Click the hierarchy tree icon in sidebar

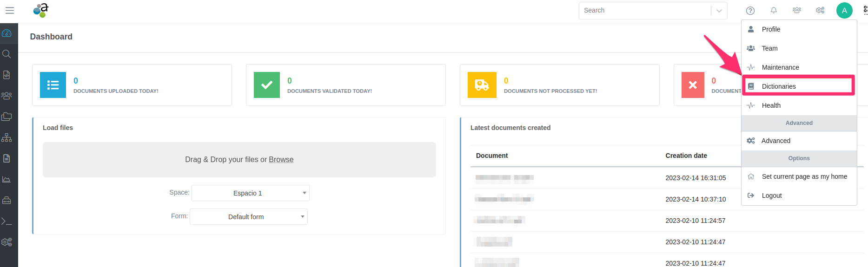click(x=7, y=138)
